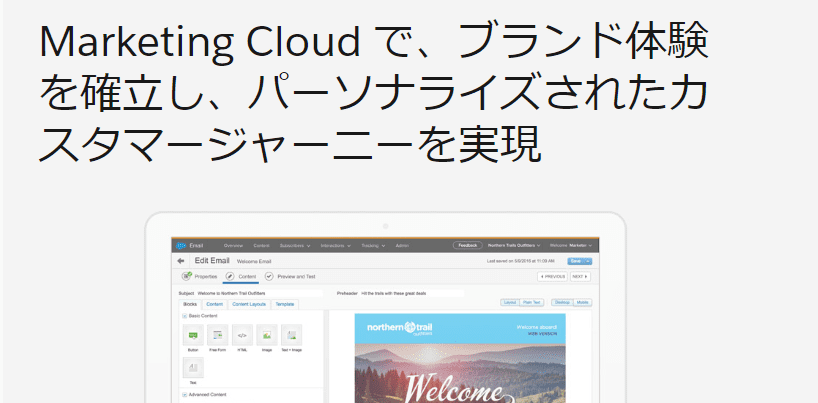Screen dimensions: 818x403
Task: Collapse the Advanced Content section
Action: (x=184, y=395)
